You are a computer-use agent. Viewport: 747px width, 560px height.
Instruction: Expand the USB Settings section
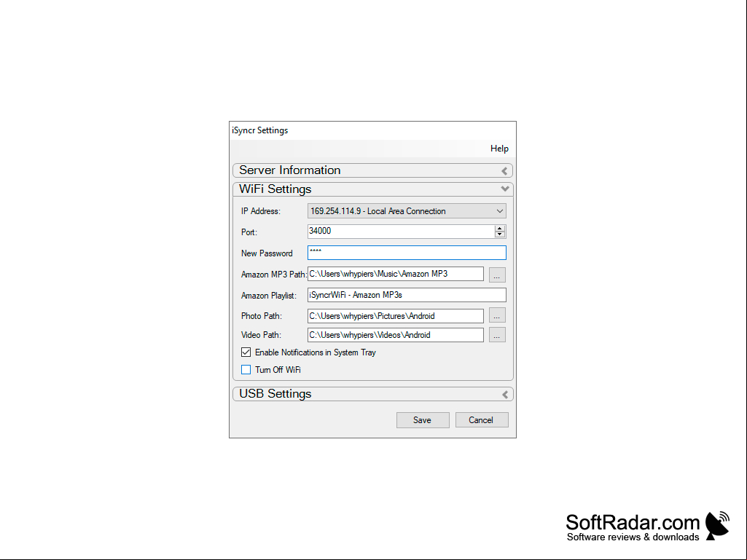505,394
